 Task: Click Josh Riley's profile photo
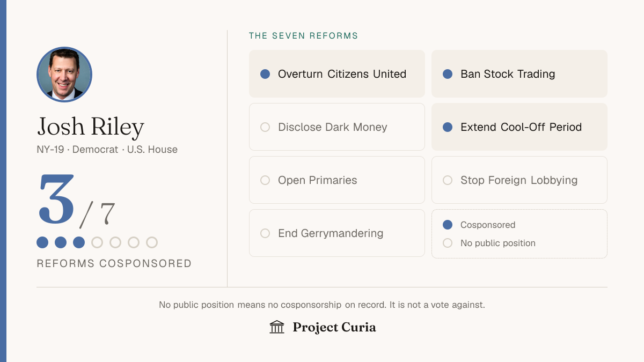pyautogui.click(x=64, y=75)
